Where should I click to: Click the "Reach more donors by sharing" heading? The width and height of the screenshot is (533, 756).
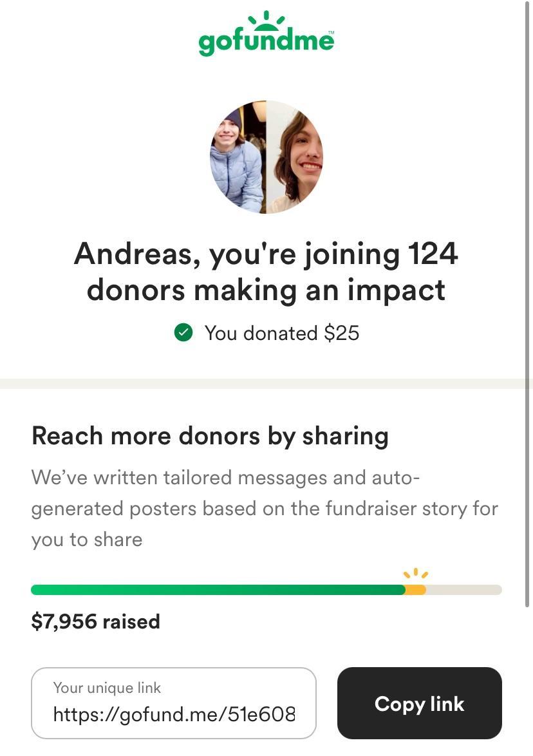point(210,436)
